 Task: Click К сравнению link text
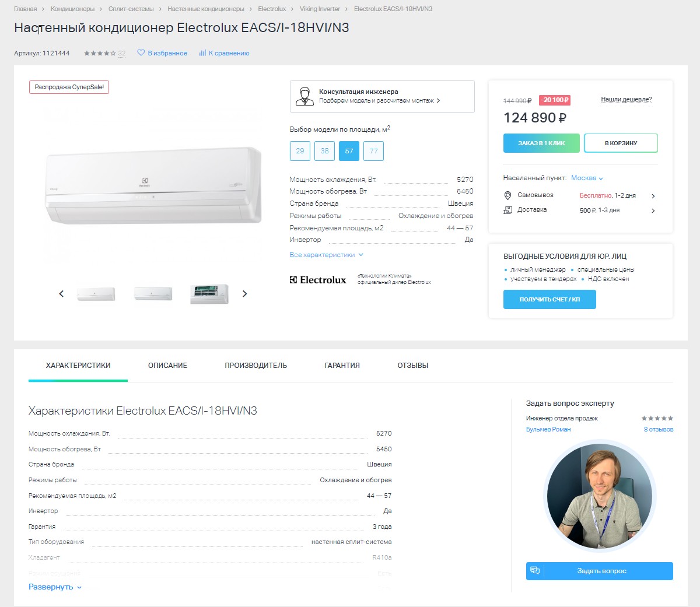pyautogui.click(x=229, y=53)
